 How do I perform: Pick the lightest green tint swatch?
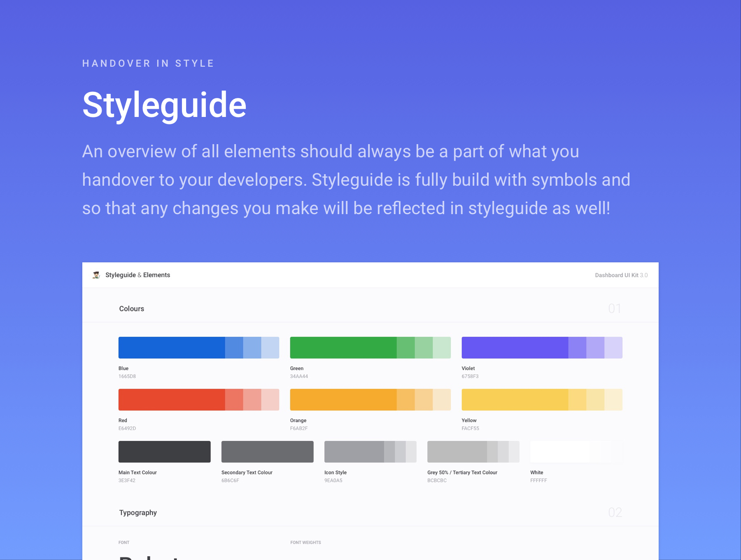[x=442, y=348]
